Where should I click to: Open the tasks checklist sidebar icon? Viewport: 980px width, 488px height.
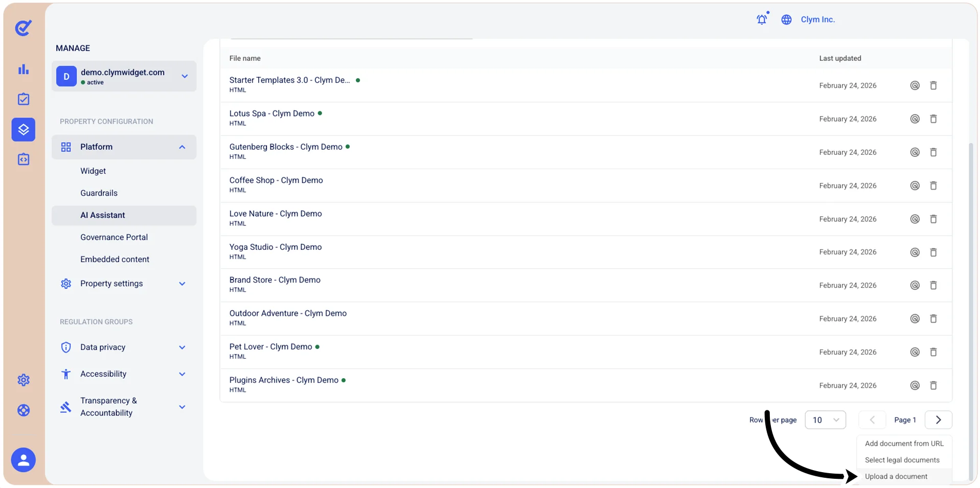(x=24, y=99)
